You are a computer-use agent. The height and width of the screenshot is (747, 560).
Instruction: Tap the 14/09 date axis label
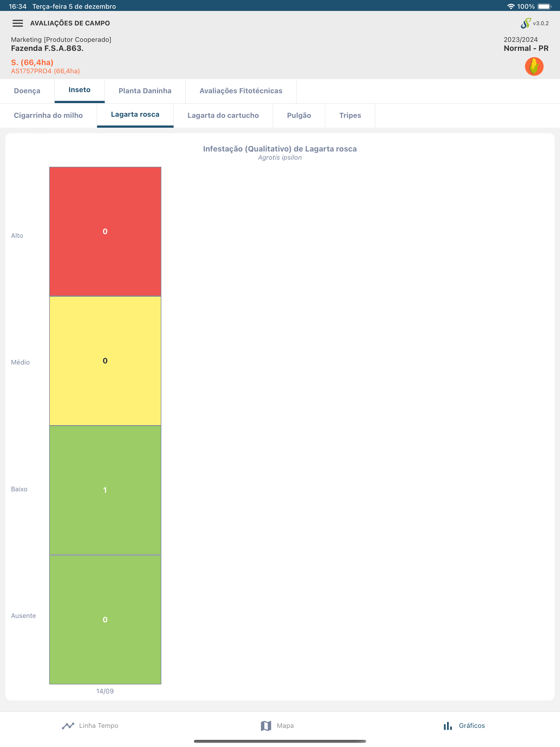105,691
